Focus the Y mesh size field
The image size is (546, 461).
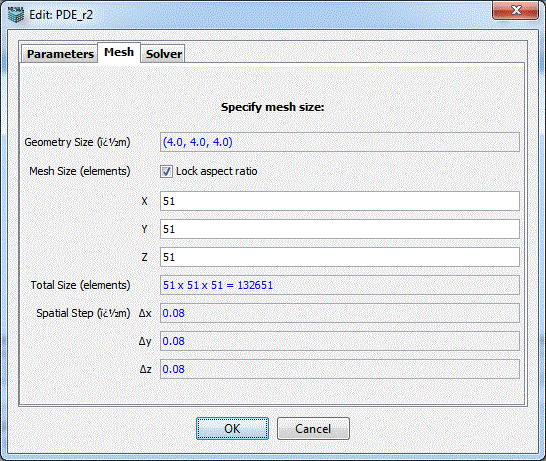coord(340,229)
